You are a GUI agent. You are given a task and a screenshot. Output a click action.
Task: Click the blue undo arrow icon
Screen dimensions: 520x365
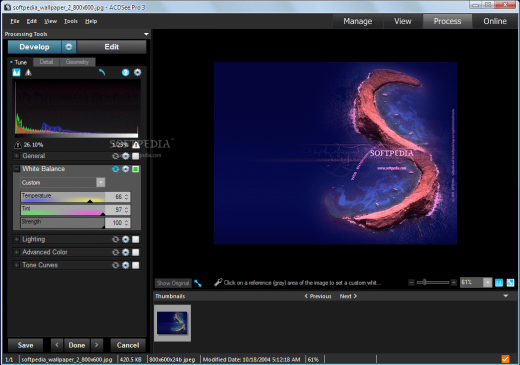(x=102, y=72)
